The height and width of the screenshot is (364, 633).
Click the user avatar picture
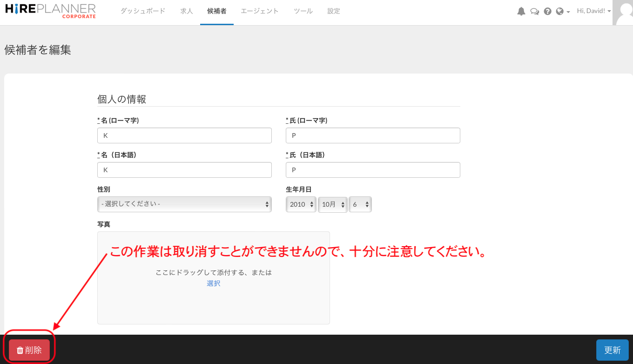(x=623, y=12)
